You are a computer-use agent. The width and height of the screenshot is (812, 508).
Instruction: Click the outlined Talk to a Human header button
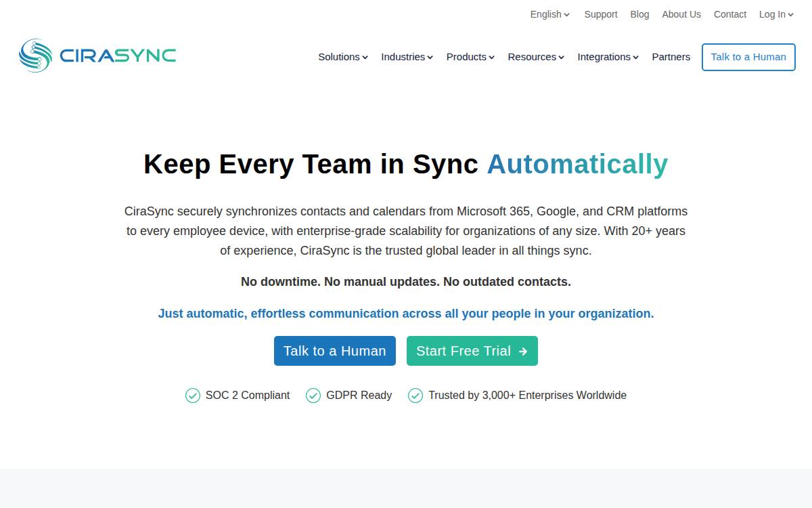click(748, 57)
